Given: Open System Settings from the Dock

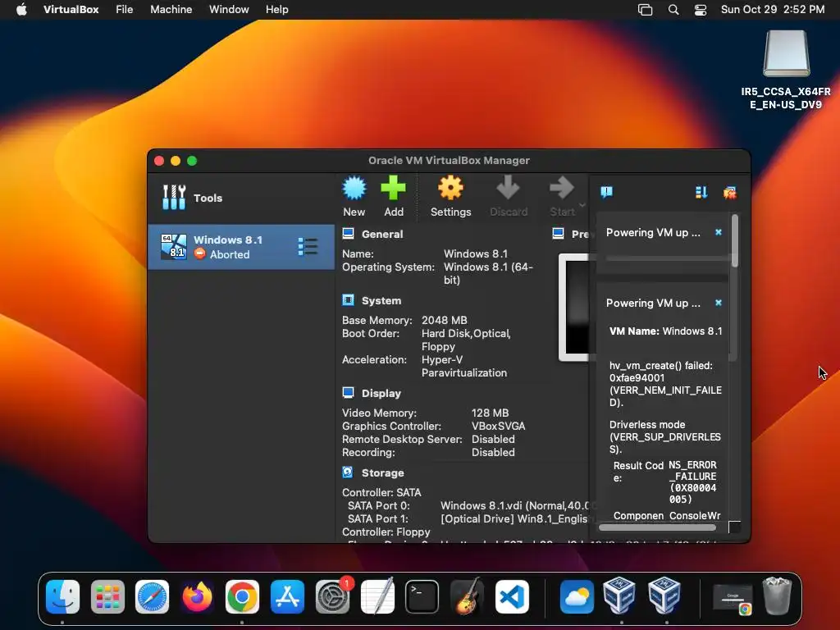Looking at the screenshot, I should (x=332, y=596).
